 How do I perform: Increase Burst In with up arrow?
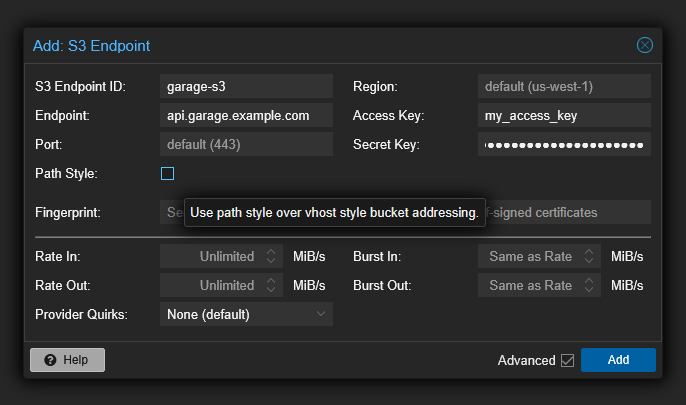point(589,251)
